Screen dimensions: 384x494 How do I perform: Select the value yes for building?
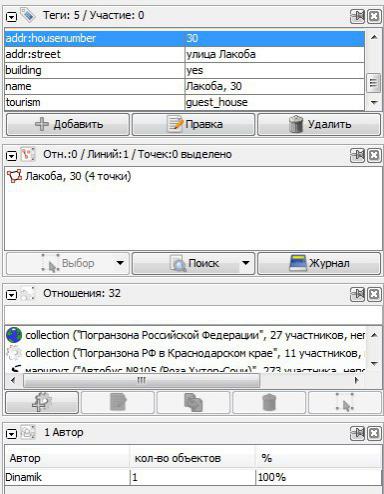274,70
